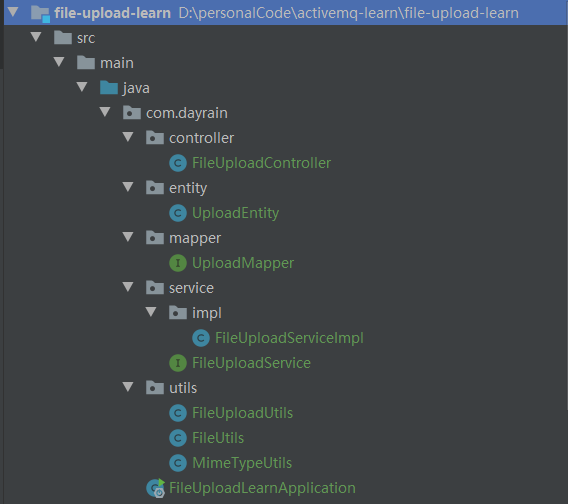568x504 pixels.
Task: Collapse the controller package
Action: coord(128,137)
